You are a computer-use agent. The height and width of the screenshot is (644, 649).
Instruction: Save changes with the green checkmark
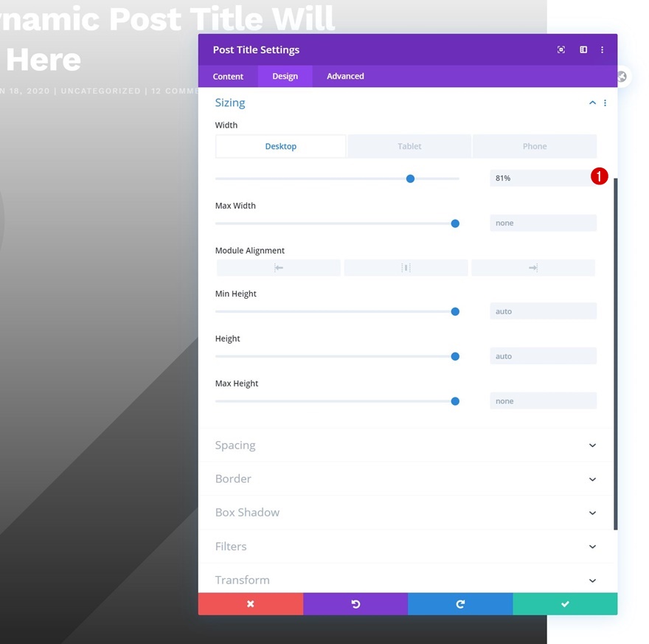565,604
